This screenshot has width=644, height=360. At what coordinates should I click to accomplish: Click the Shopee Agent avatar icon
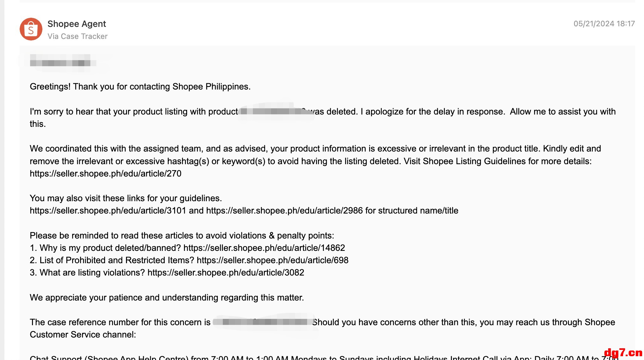coord(31,29)
